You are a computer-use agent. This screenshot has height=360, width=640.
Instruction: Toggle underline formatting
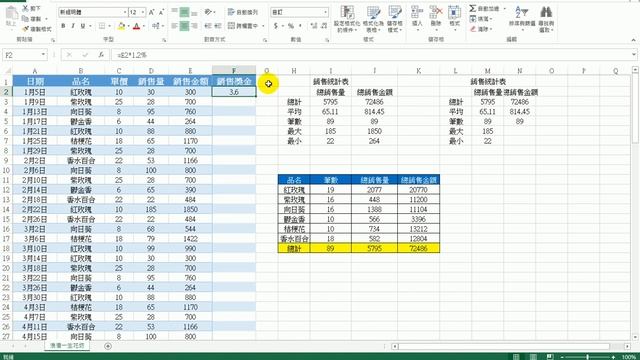[83, 26]
